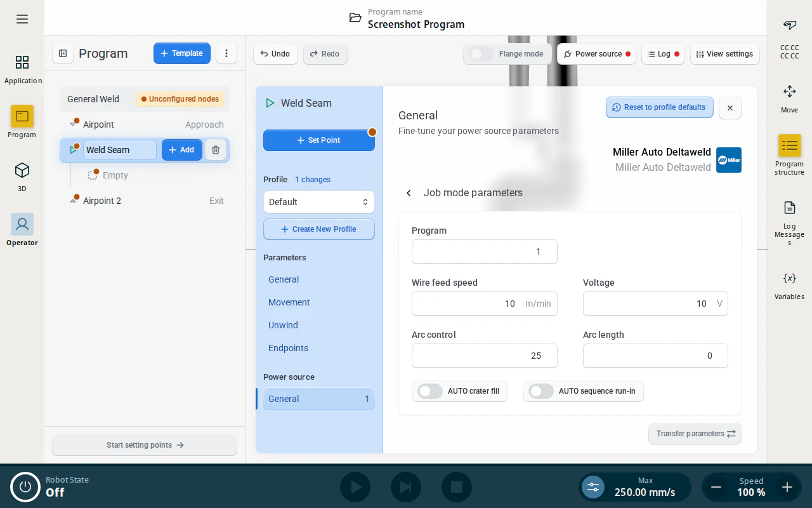Image resolution: width=812 pixels, height=508 pixels.
Task: Increase speed with the plus button
Action: pos(787,487)
